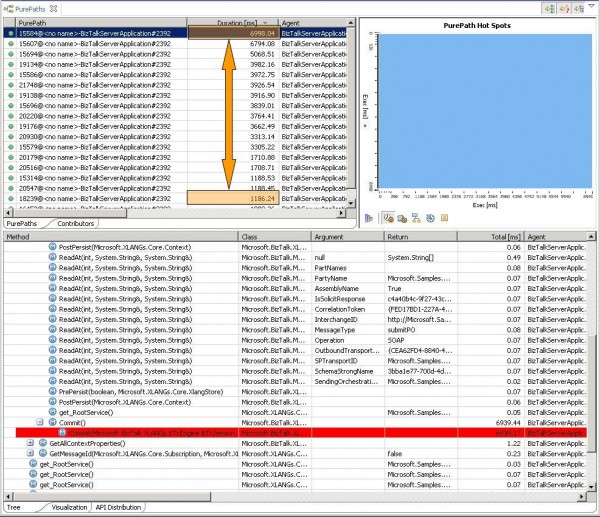
Task: Click the method icon of the ReadAt row with PartyName
Action: coord(53,277)
